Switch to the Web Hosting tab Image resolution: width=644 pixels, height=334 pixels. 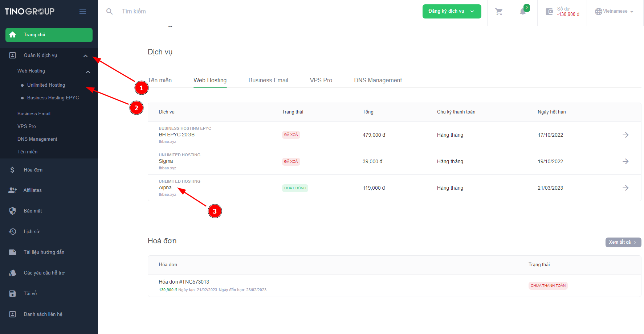point(210,80)
